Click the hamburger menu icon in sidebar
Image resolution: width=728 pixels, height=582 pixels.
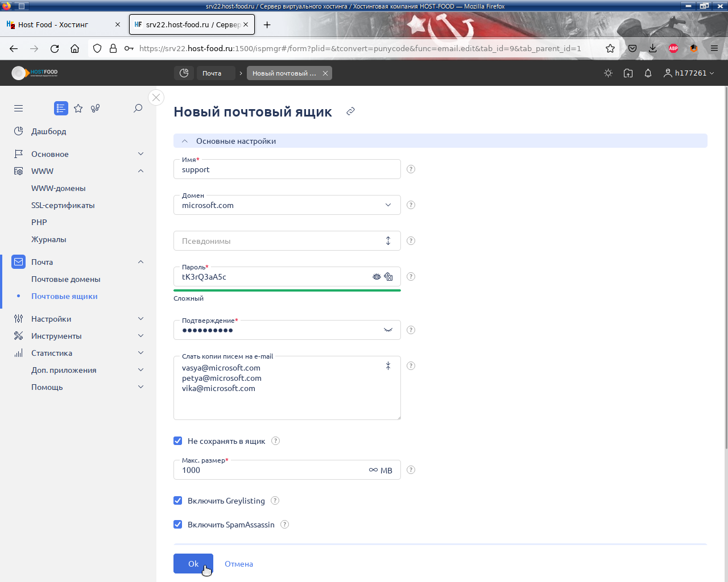click(19, 108)
